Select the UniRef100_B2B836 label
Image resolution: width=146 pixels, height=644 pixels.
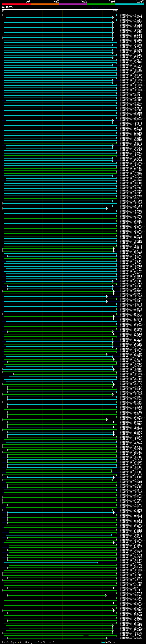pyautogui.click(x=131, y=638)
